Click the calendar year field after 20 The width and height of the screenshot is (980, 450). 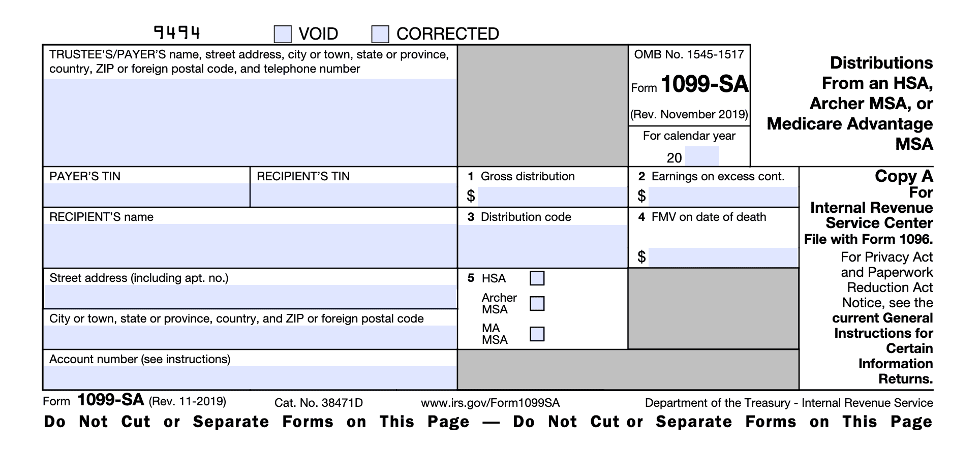pos(702,156)
